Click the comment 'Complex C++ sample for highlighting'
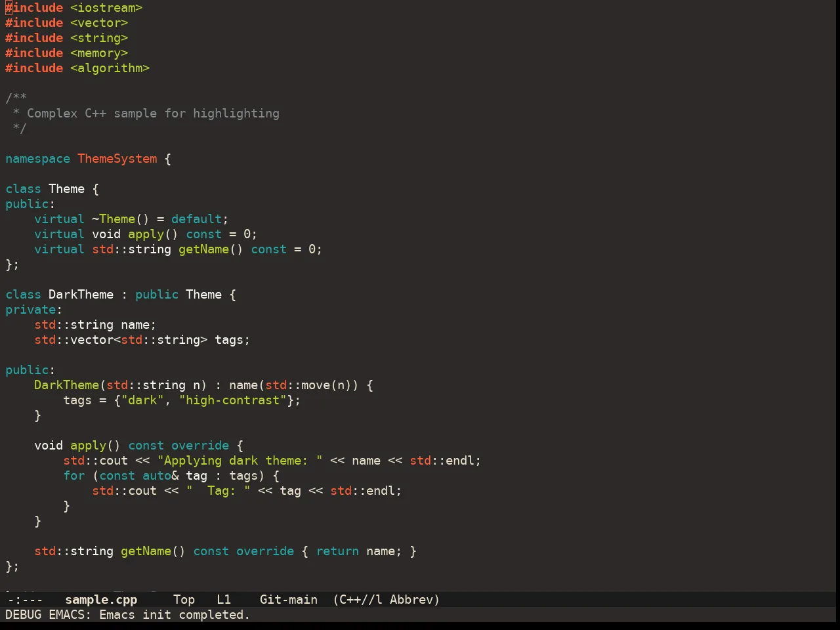The height and width of the screenshot is (630, 840). 153,114
